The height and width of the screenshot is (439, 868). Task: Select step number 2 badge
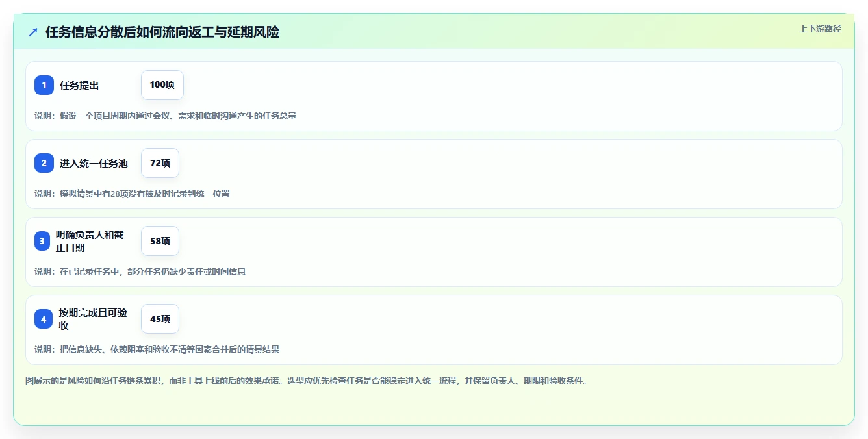pyautogui.click(x=44, y=163)
